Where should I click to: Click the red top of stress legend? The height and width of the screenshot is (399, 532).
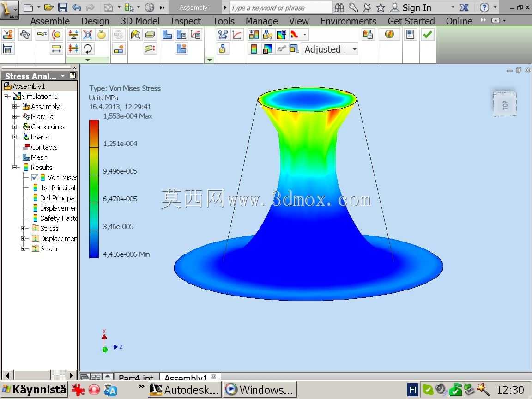click(x=94, y=124)
